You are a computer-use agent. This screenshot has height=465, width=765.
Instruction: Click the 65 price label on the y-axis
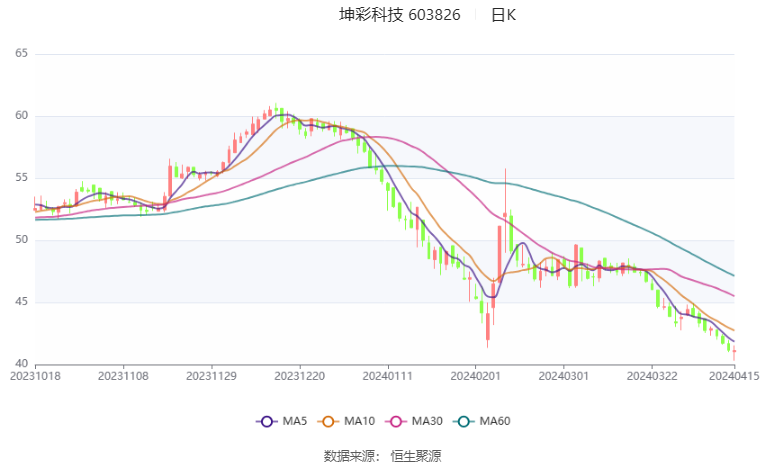[21, 54]
